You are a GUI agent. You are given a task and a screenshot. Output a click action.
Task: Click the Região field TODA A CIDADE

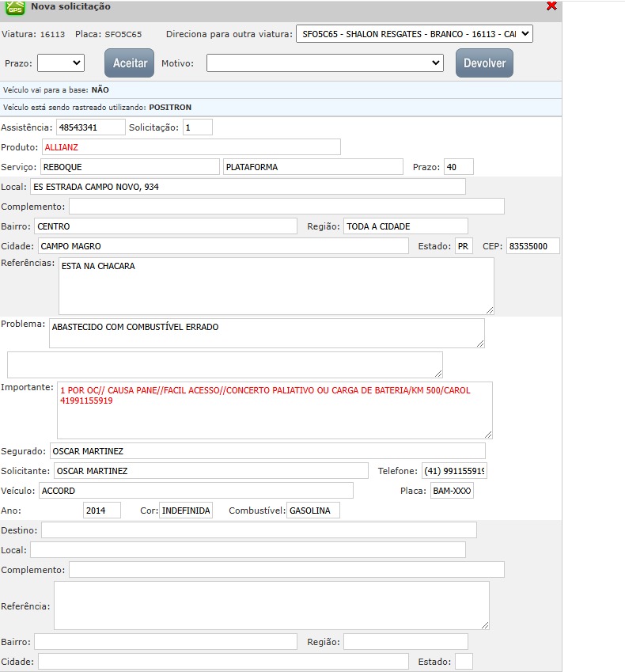(x=406, y=226)
